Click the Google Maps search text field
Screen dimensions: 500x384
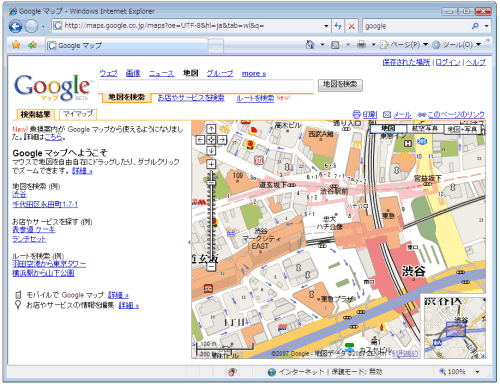click(x=206, y=85)
